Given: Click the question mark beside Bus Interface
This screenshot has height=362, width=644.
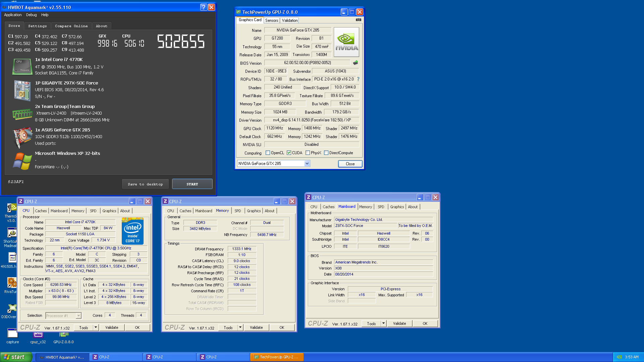Looking at the screenshot, I should pos(358,79).
